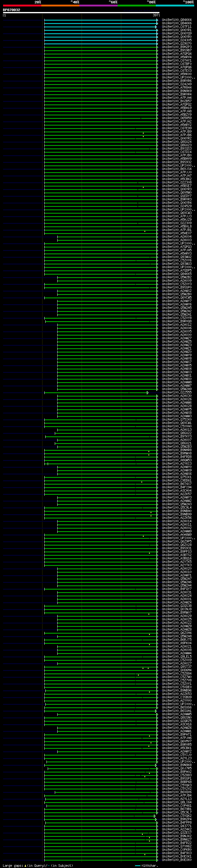Click hit label UniRef100_B9RVR6

point(176,81)
